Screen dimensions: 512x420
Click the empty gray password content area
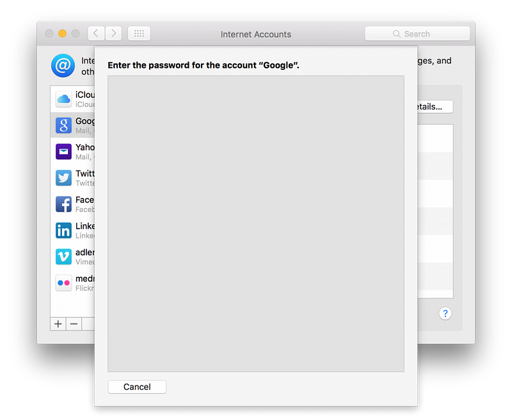255,223
